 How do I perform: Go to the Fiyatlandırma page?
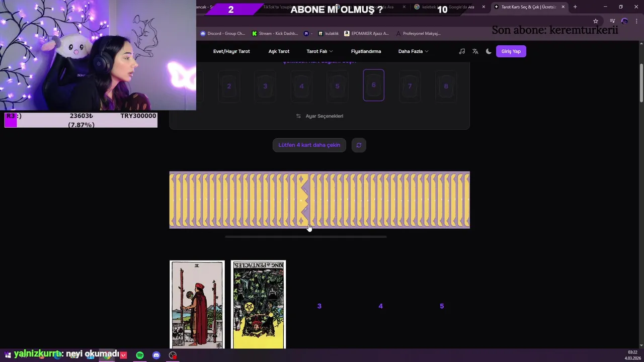[x=366, y=51]
